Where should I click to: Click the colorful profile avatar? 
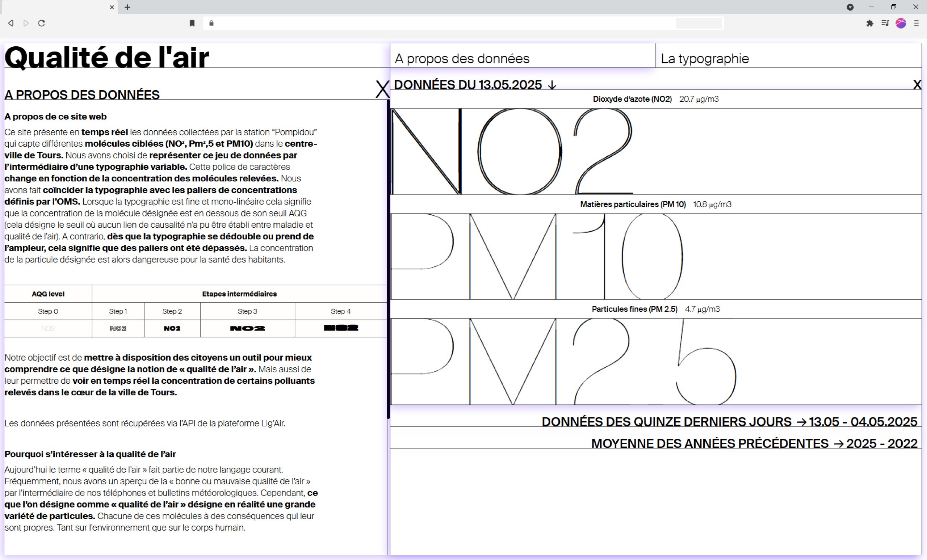[x=901, y=23]
